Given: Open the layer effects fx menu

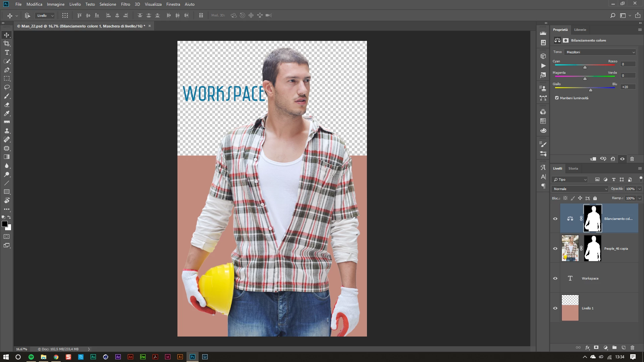Looking at the screenshot, I should 587,348.
